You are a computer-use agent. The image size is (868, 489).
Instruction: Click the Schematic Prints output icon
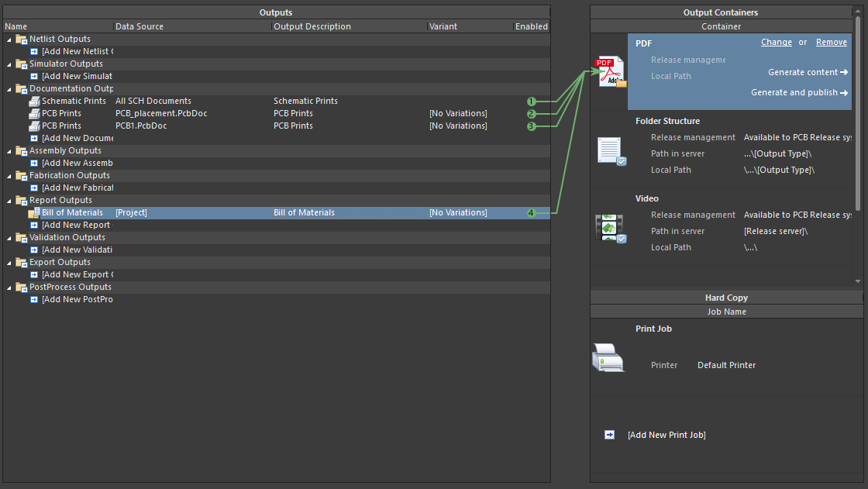34,102
